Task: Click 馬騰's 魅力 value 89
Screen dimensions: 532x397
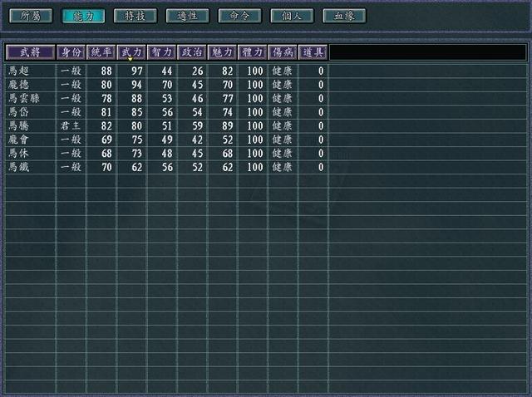Action: (227, 125)
